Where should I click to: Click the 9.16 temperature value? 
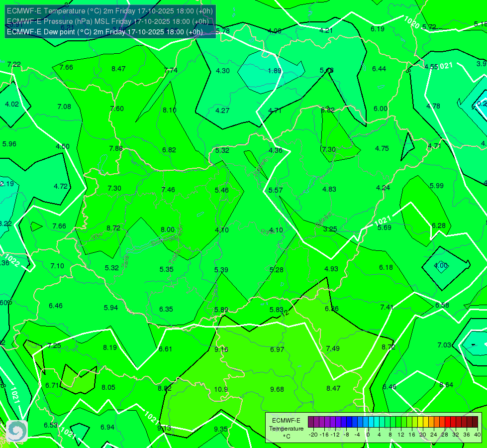coord(221,349)
